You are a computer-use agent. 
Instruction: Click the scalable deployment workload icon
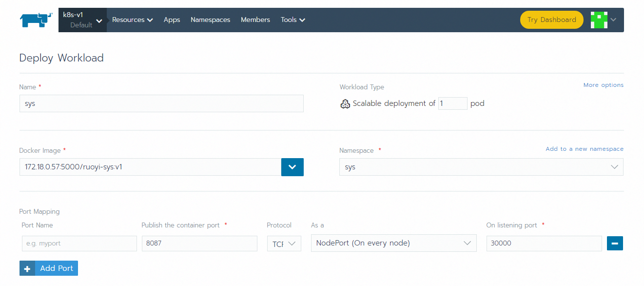tap(345, 103)
